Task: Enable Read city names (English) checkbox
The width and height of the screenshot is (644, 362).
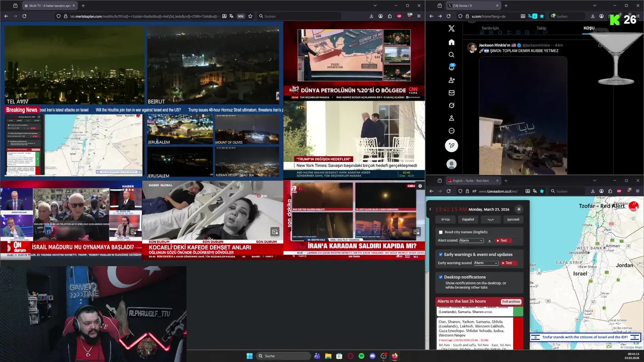Action: pos(441,232)
